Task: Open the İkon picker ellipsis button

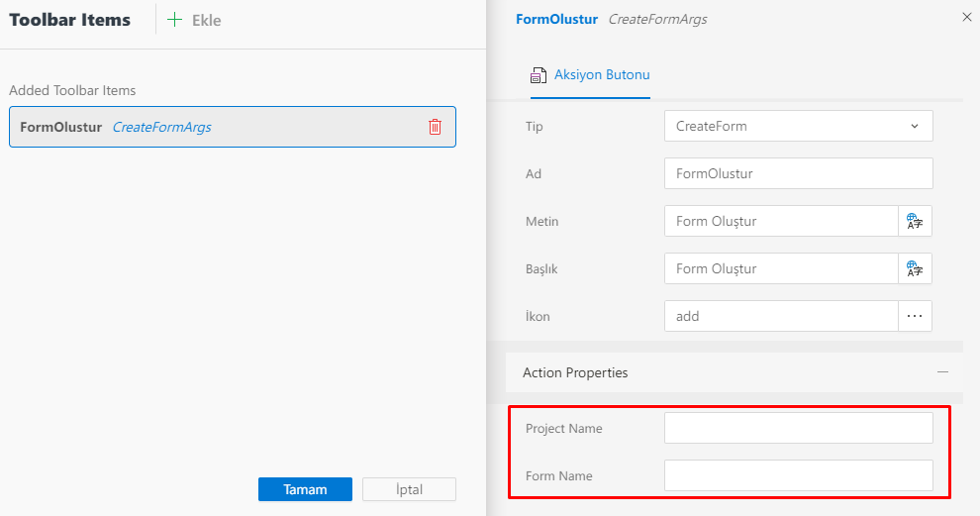Action: 915,316
